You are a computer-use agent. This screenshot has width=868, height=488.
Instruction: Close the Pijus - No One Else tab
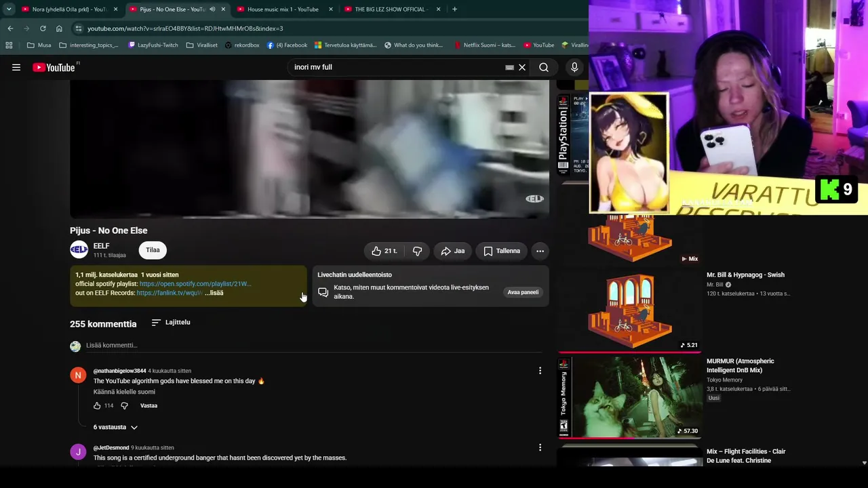coord(223,9)
